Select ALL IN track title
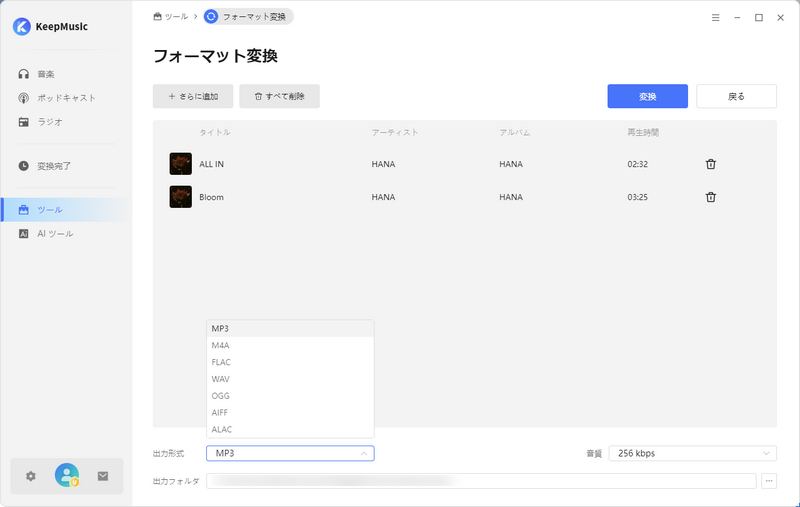 (x=211, y=164)
